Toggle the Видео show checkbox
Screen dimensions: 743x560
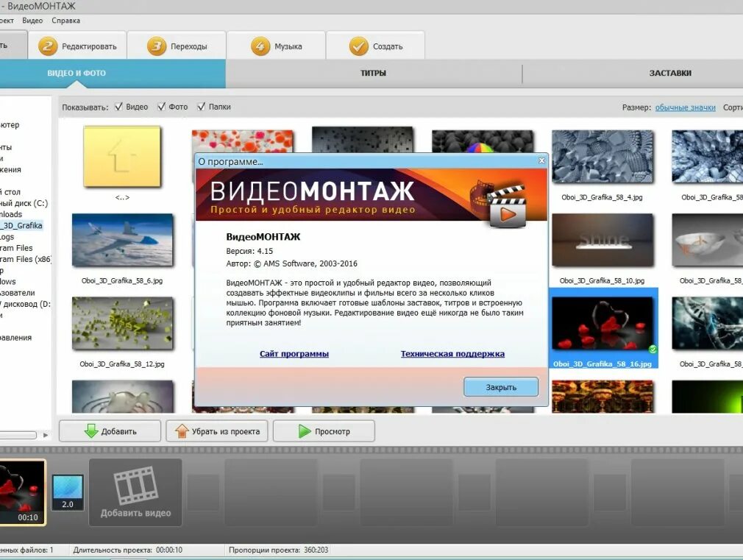(118, 107)
